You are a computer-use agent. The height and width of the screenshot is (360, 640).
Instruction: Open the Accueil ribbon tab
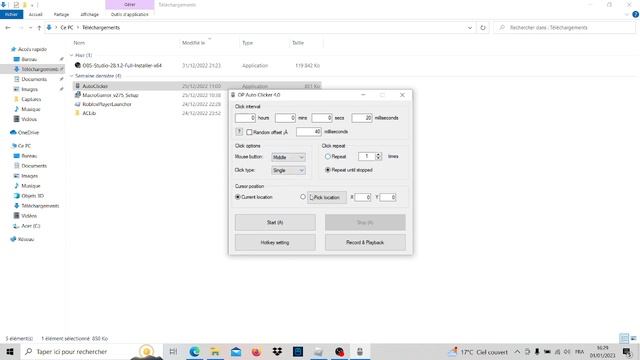coord(36,14)
